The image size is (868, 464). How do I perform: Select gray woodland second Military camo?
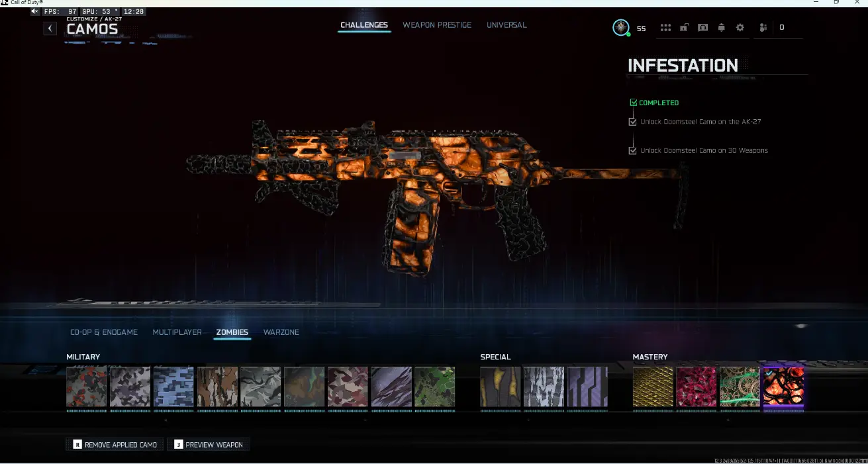(130, 387)
